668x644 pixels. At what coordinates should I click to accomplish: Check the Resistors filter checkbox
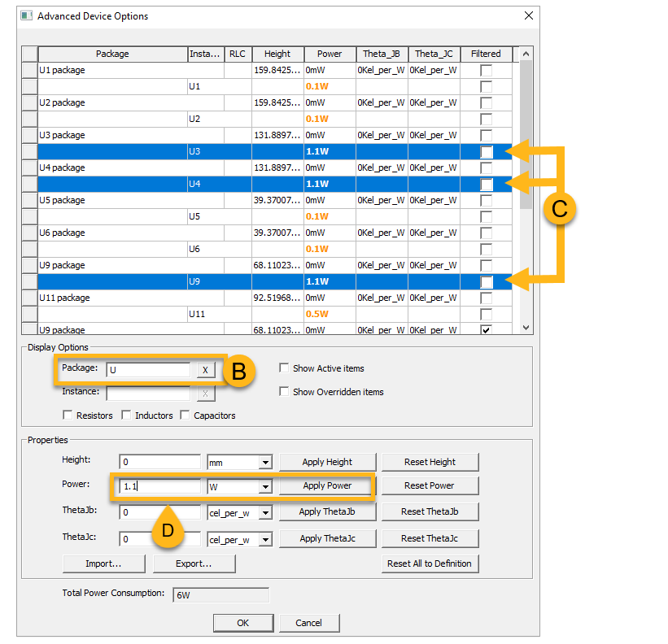(68, 416)
